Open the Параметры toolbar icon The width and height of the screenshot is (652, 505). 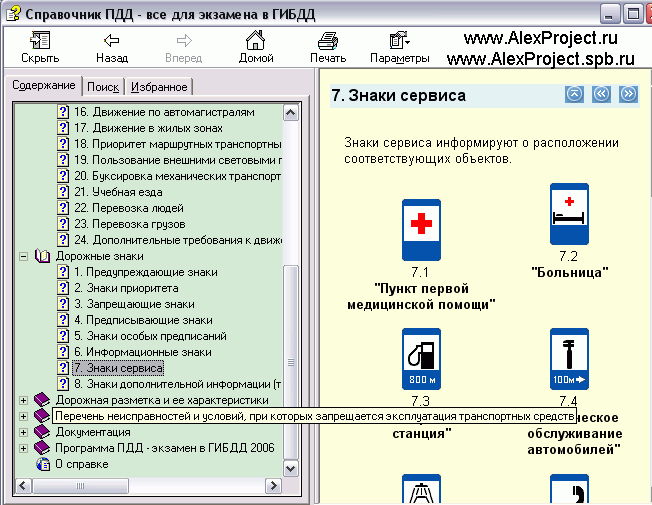400,40
